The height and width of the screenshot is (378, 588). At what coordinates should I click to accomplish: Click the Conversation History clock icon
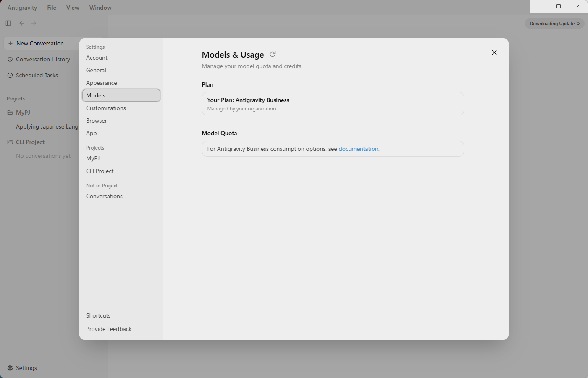tap(10, 59)
